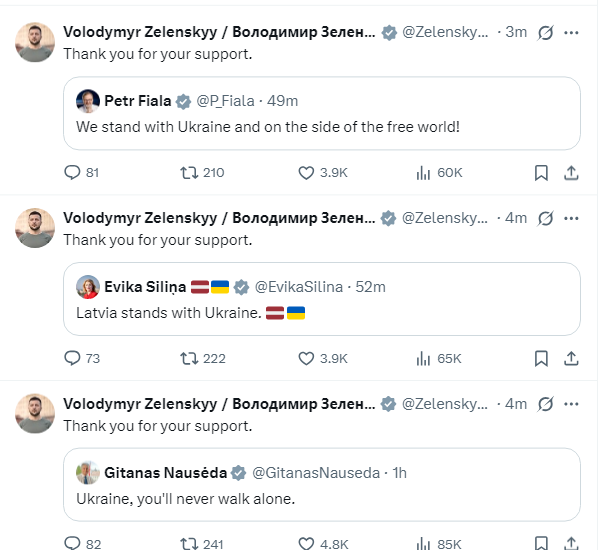Reply to the tweet quoting Evika Siliņa
Image resolution: width=602 pixels, height=550 pixels.
81,358
